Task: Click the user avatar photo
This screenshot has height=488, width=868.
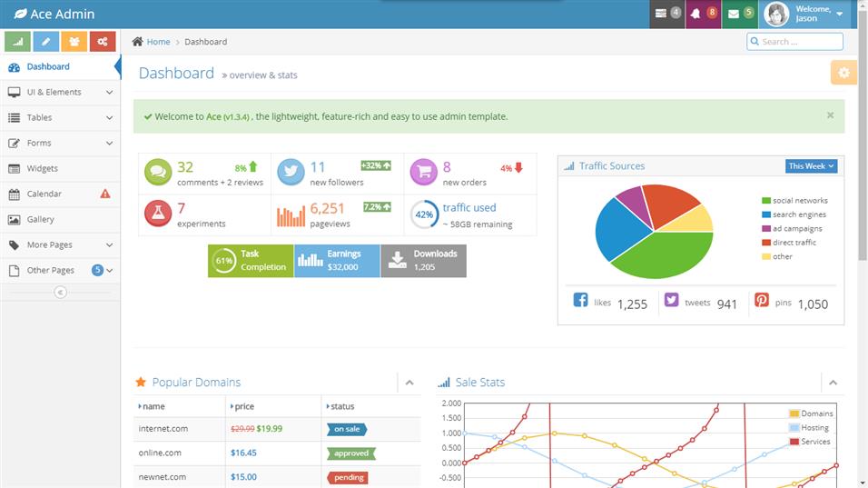Action: pos(776,14)
